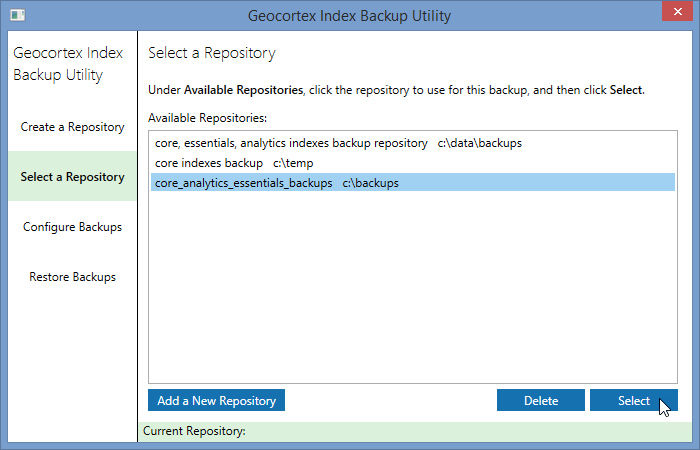
Task: Choose the core indexes backup c:\temp entry
Action: coord(413,163)
